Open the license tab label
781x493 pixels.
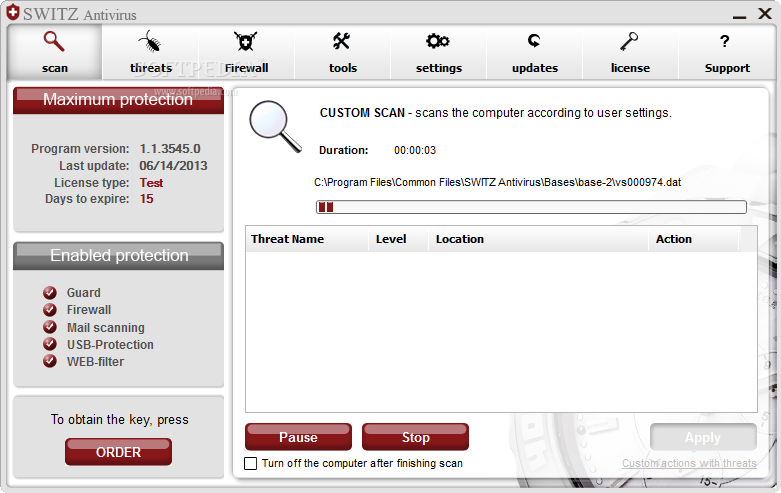[x=630, y=68]
